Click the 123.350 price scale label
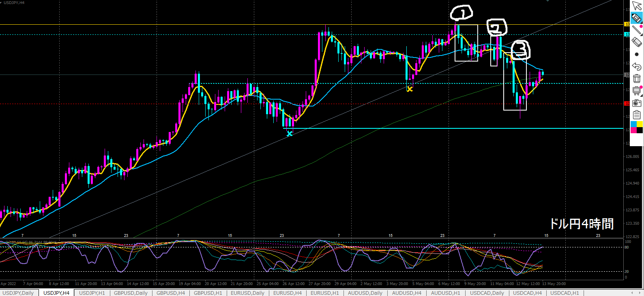The image size is (644, 296). click(x=633, y=224)
